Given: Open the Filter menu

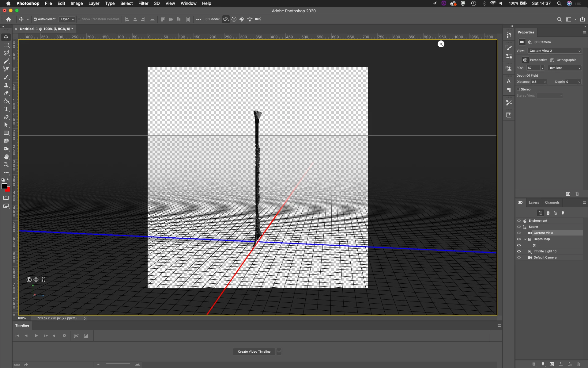Looking at the screenshot, I should pos(143,3).
